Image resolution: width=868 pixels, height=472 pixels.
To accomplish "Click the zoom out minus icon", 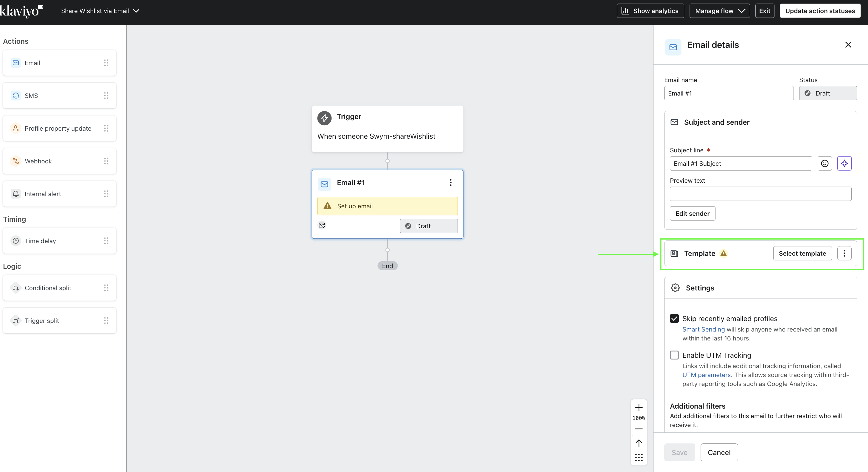I will (x=639, y=429).
